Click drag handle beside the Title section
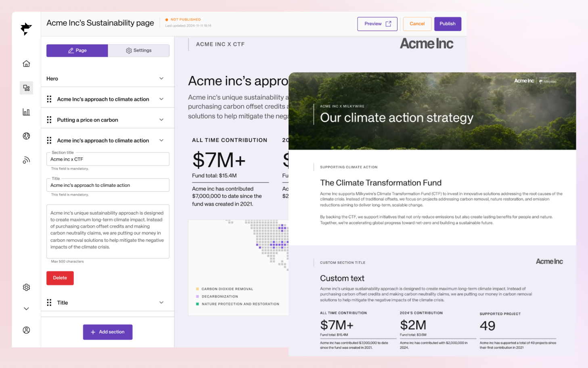Image resolution: width=588 pixels, height=368 pixels. click(x=49, y=303)
